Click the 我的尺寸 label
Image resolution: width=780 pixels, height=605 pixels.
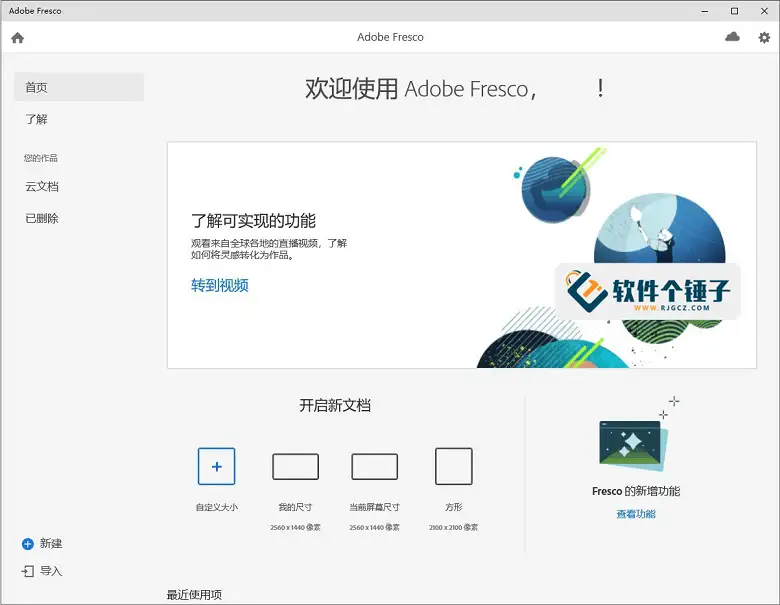pyautogui.click(x=295, y=507)
